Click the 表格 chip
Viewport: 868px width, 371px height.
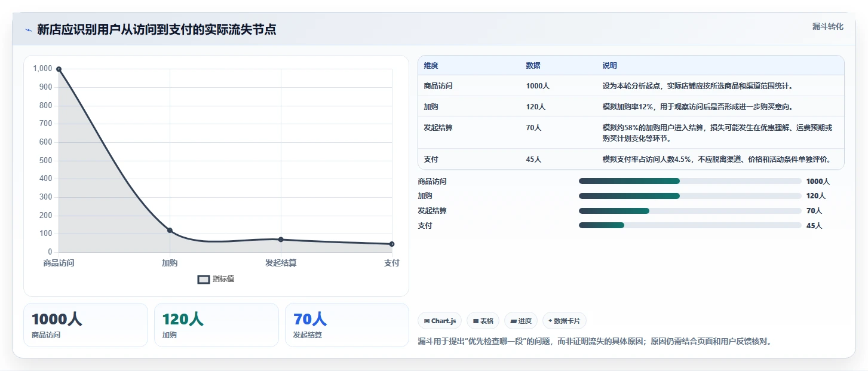coord(483,321)
